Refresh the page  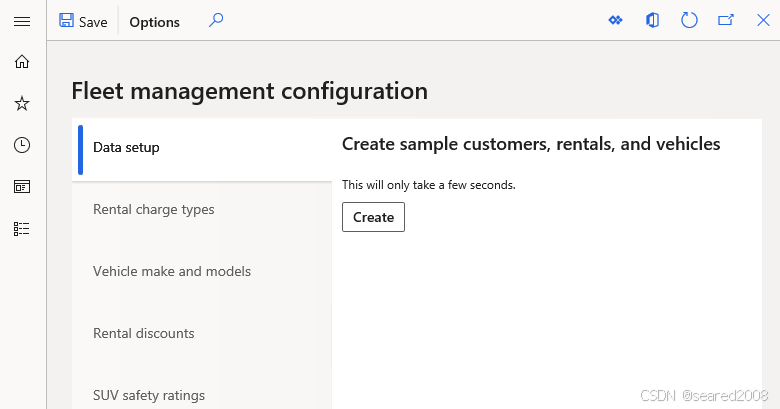(x=689, y=20)
